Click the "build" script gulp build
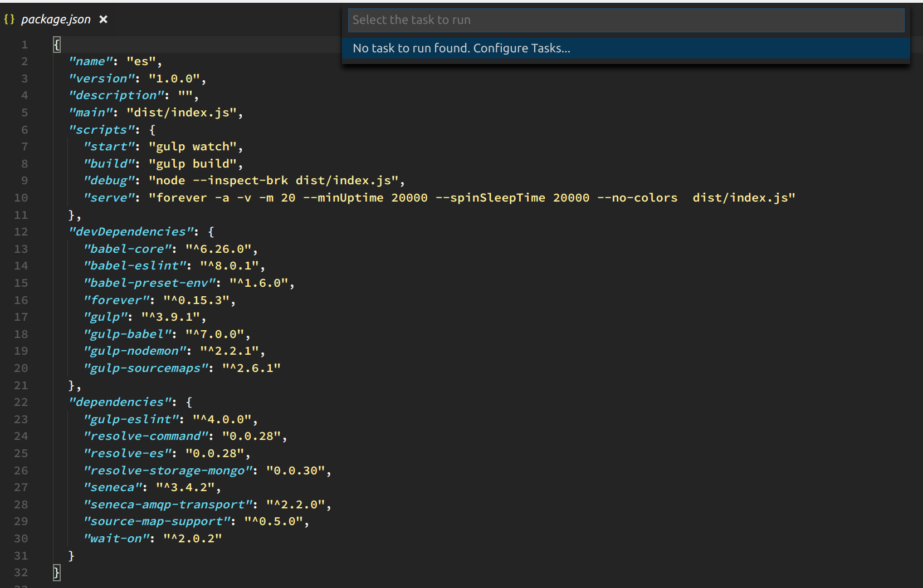Screen dimensions: 923x588 point(194,163)
